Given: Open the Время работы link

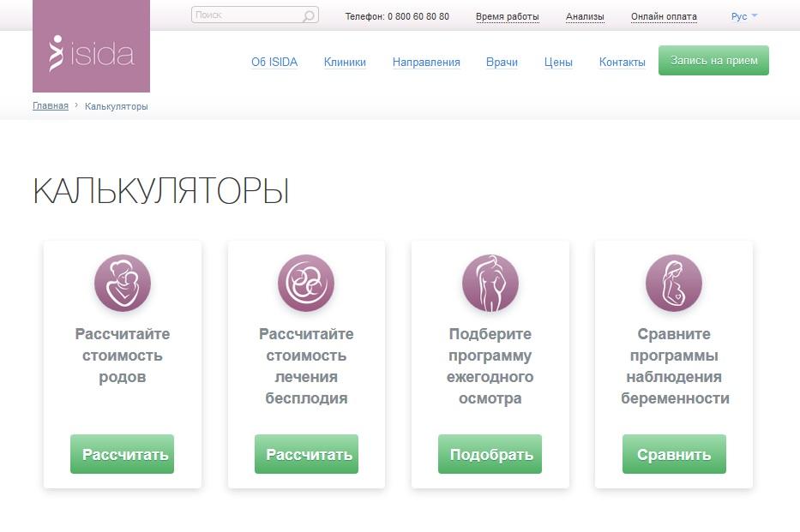Looking at the screenshot, I should pos(507,16).
